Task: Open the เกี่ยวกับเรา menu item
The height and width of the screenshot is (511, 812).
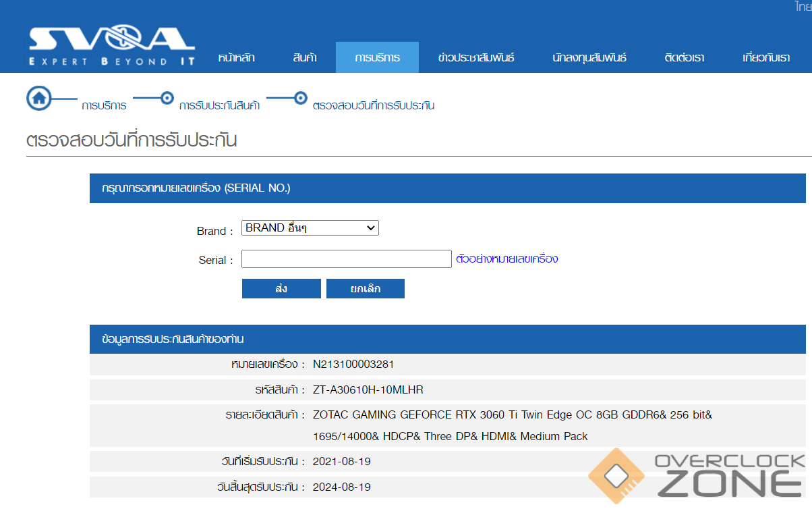Action: click(x=766, y=57)
